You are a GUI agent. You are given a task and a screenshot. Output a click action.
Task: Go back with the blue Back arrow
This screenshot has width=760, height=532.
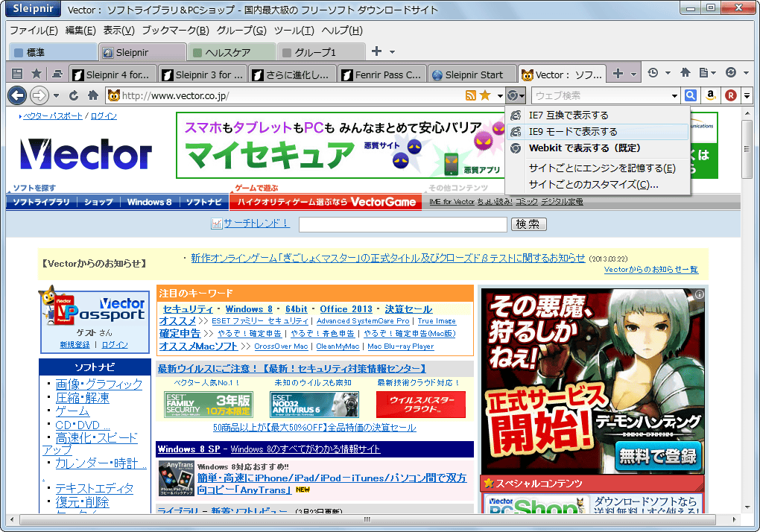(17, 95)
